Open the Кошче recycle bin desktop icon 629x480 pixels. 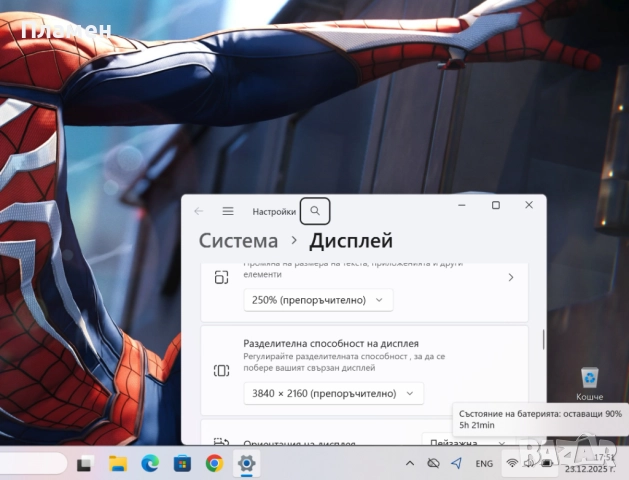(x=589, y=384)
